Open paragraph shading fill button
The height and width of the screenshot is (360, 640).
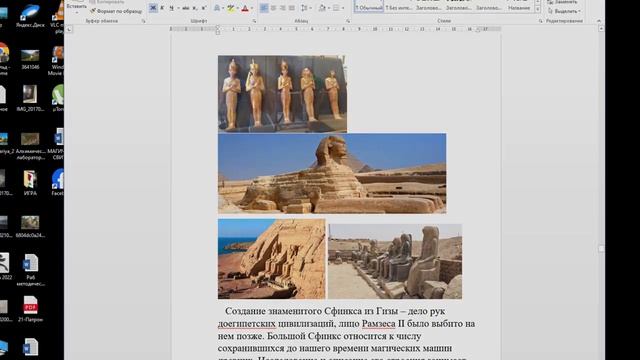[322, 8]
